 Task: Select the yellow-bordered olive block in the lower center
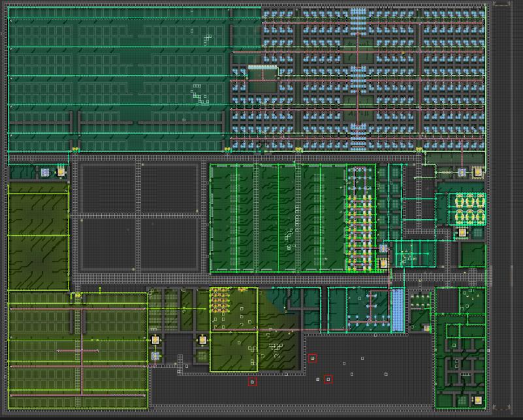[x=234, y=329]
